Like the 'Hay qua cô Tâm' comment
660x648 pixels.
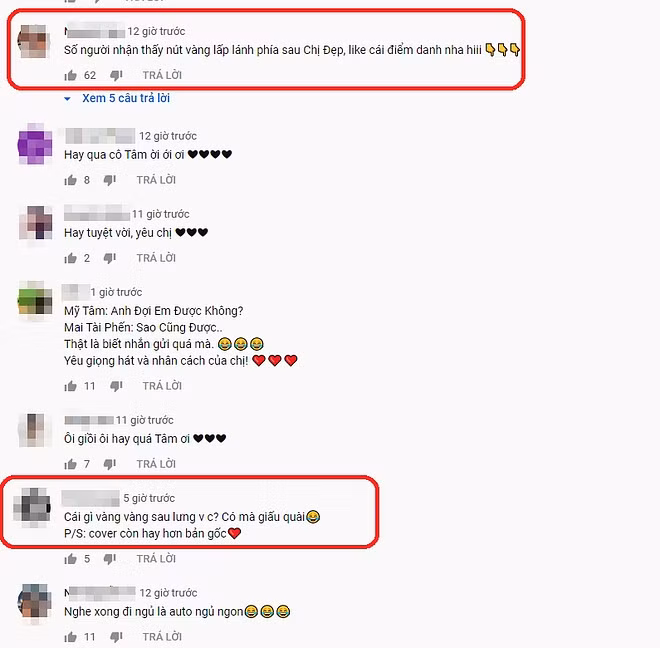point(70,180)
